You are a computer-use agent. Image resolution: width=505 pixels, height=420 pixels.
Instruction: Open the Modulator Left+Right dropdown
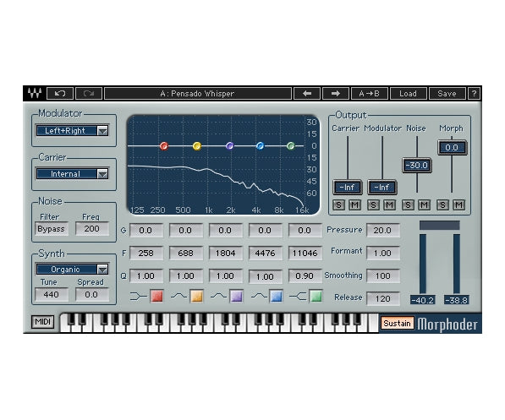click(73, 131)
